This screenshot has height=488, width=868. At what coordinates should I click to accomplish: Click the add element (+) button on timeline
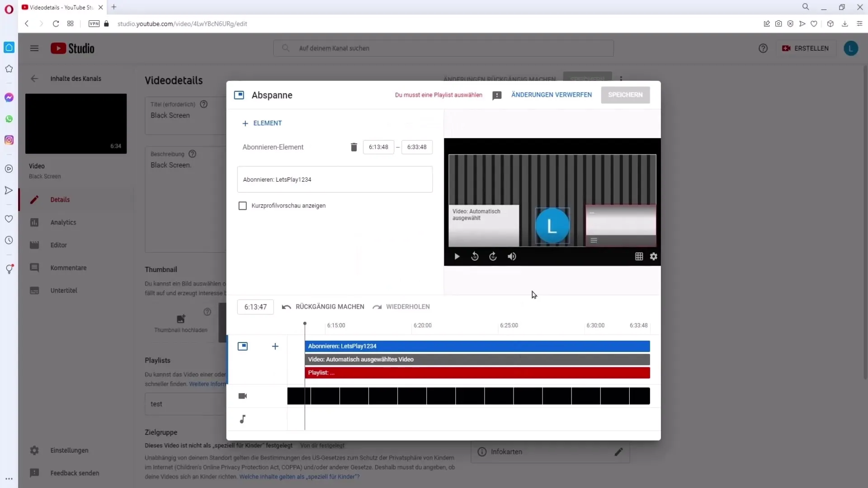coord(275,346)
